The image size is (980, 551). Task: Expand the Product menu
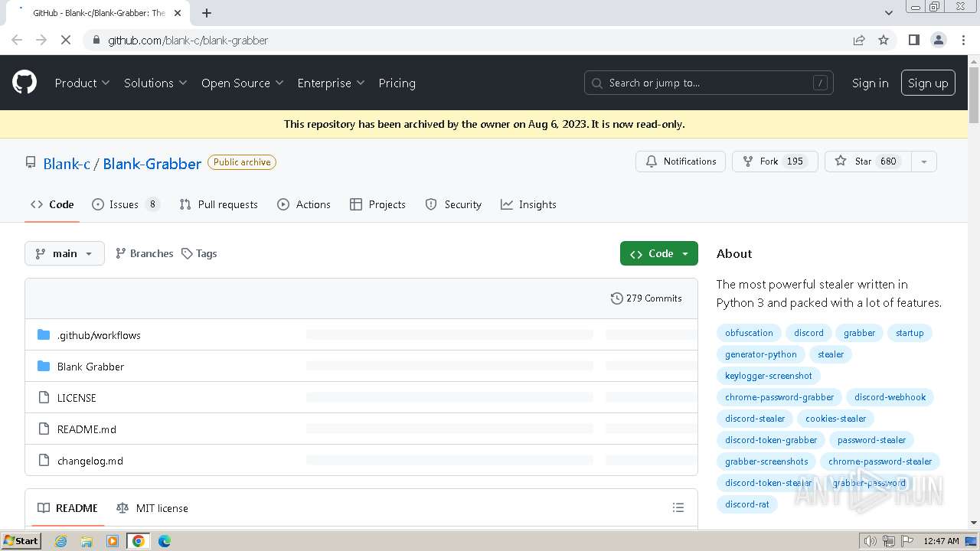coord(82,83)
